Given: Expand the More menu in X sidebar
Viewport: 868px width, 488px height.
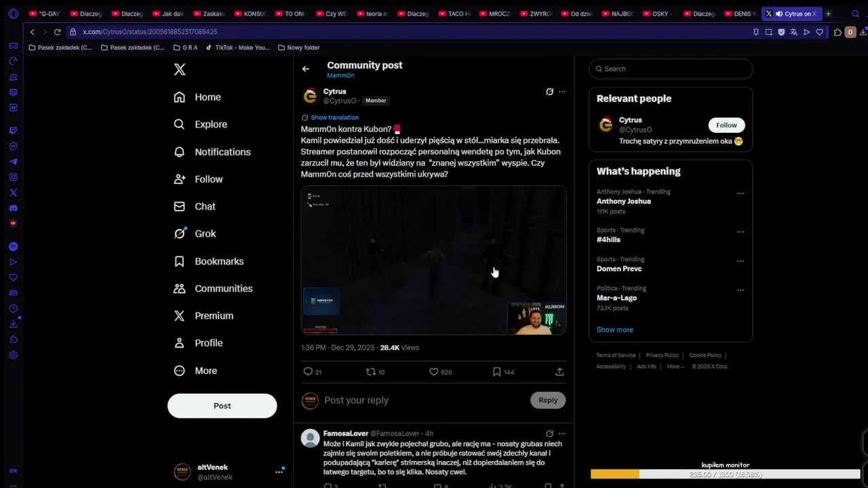Looking at the screenshot, I should [195, 371].
